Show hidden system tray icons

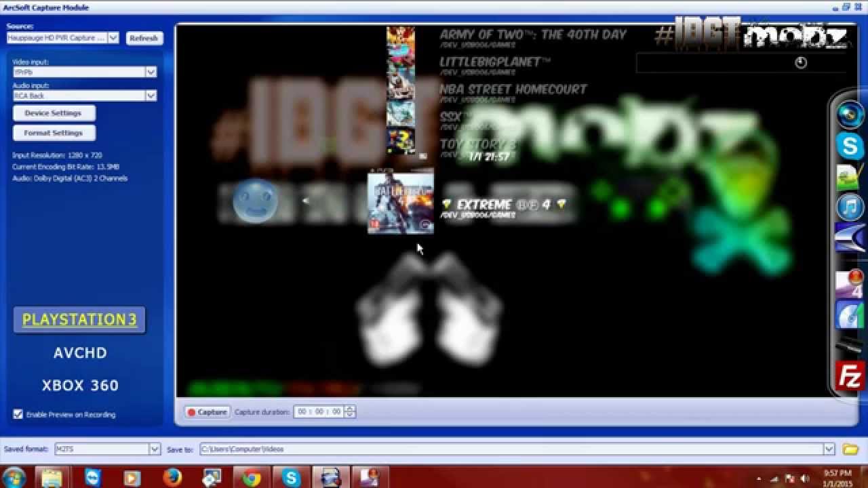click(x=758, y=478)
